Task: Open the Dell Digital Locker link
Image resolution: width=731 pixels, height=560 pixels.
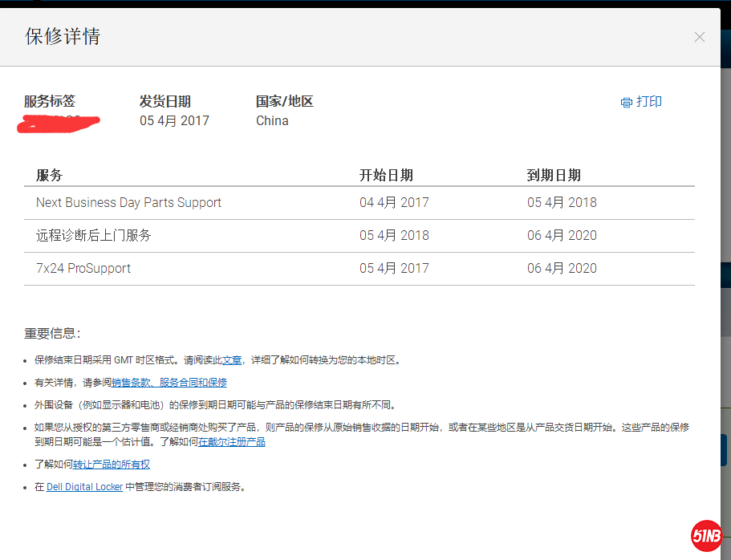Action: (x=84, y=486)
